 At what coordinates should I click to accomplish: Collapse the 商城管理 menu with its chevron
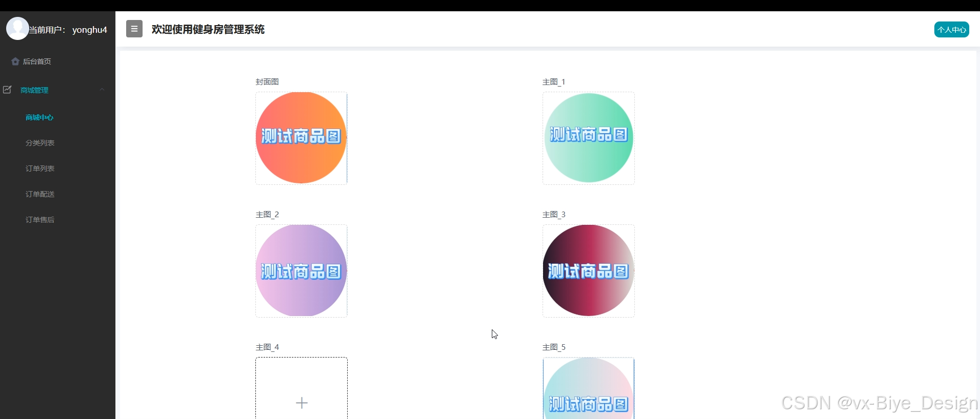102,90
